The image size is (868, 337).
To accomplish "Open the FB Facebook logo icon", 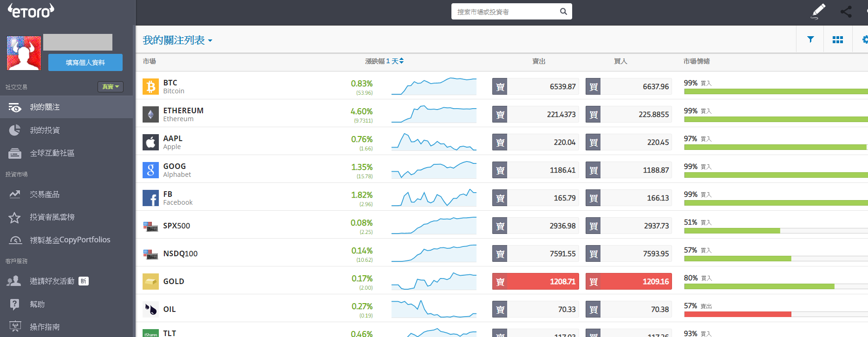I will click(x=150, y=198).
